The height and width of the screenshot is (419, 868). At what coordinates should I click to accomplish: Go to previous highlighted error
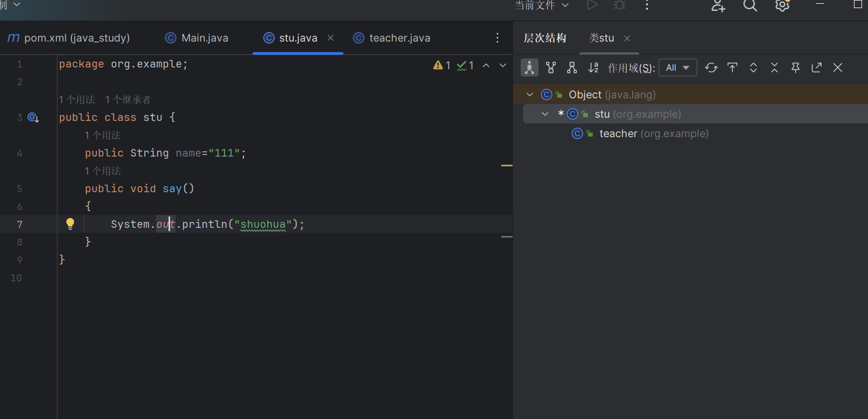(486, 65)
